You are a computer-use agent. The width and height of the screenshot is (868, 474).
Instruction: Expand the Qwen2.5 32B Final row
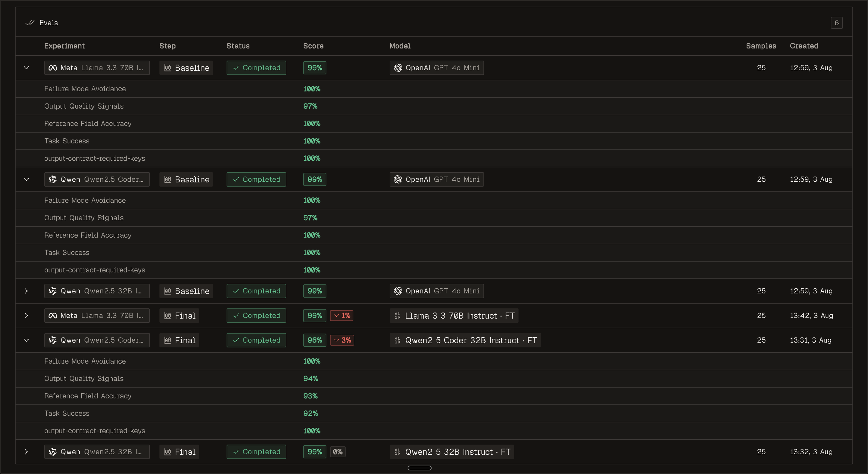click(26, 452)
